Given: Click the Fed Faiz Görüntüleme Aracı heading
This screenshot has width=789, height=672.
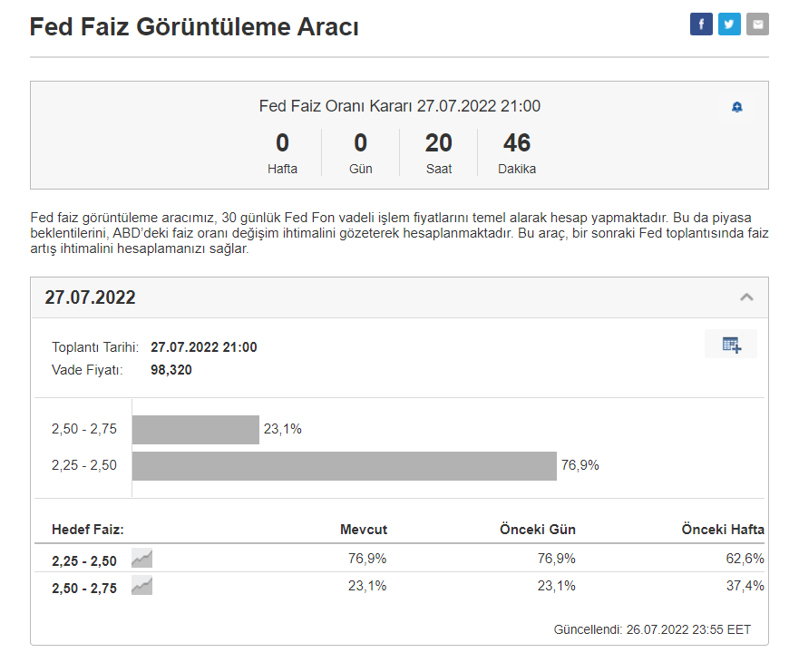Looking at the screenshot, I should coord(194,27).
